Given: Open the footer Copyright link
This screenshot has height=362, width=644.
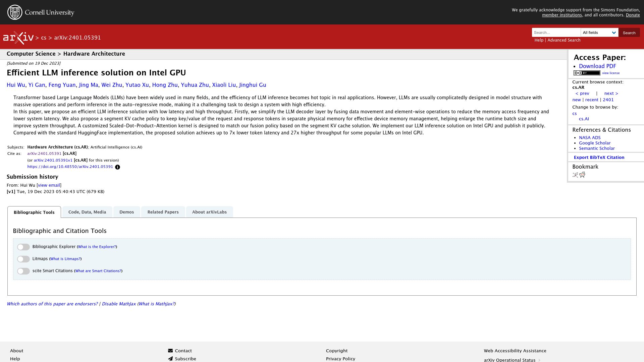Looking at the screenshot, I should click(x=337, y=351).
